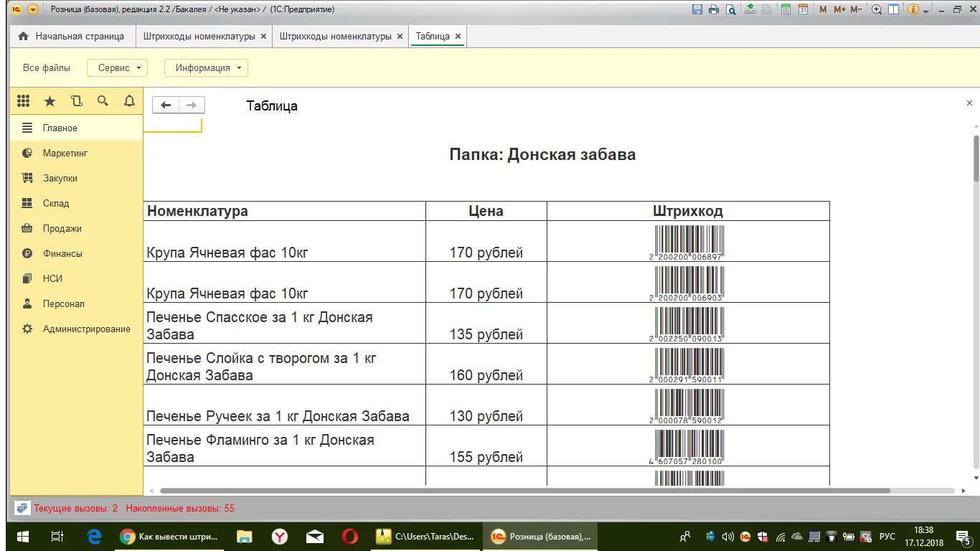Open Favorites star icon
Image resolution: width=980 pixels, height=551 pixels.
(x=50, y=101)
